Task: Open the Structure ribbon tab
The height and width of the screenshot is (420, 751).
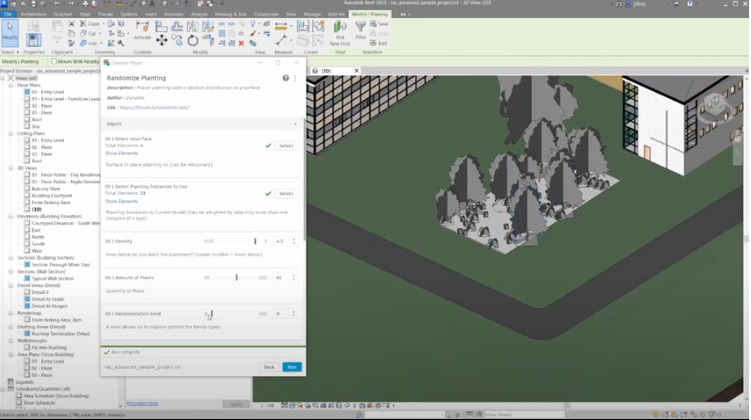Action: click(63, 14)
